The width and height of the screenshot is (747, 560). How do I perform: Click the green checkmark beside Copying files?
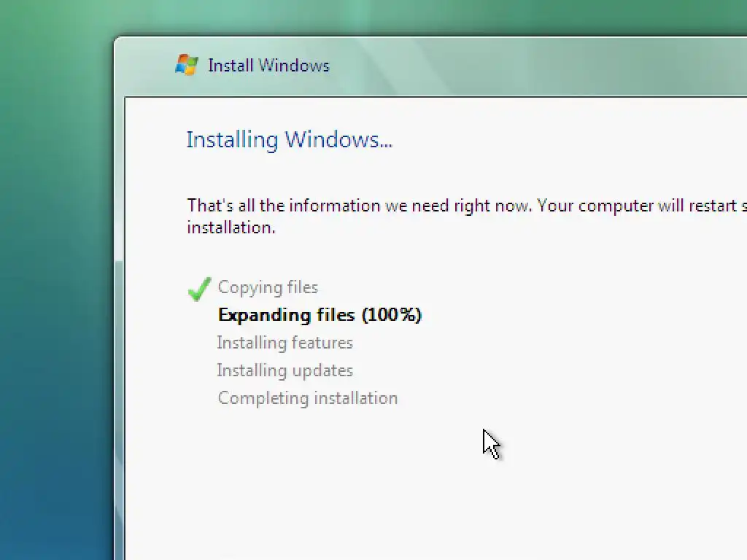pyautogui.click(x=200, y=289)
